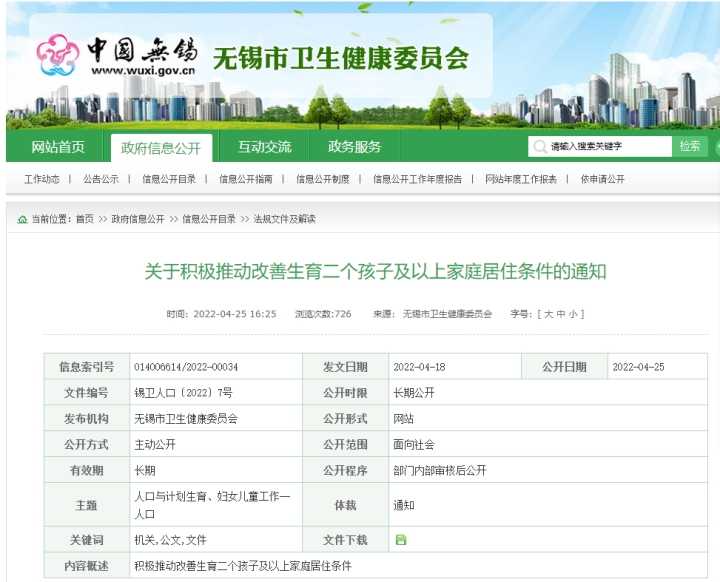The height and width of the screenshot is (582, 720).
Task: Click 法规文件及解读 in breadcrumb
Action: (284, 219)
